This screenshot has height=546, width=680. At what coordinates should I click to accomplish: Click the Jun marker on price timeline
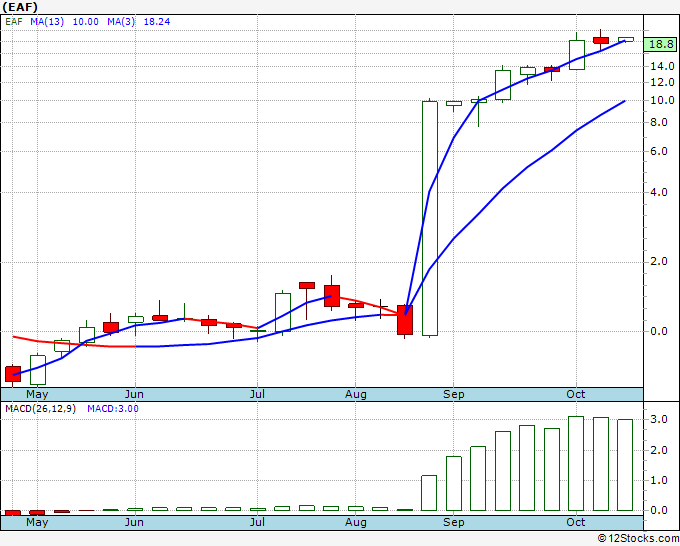[x=134, y=394]
